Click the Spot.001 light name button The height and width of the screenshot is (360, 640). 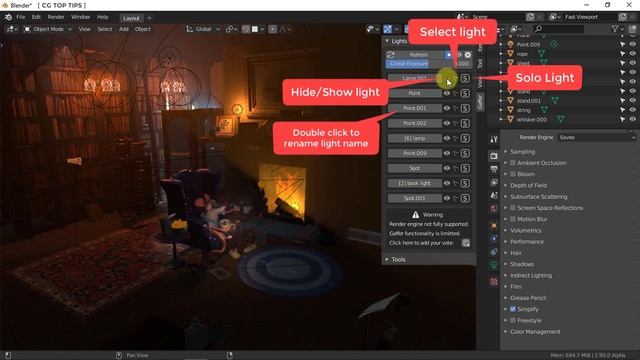click(x=414, y=198)
